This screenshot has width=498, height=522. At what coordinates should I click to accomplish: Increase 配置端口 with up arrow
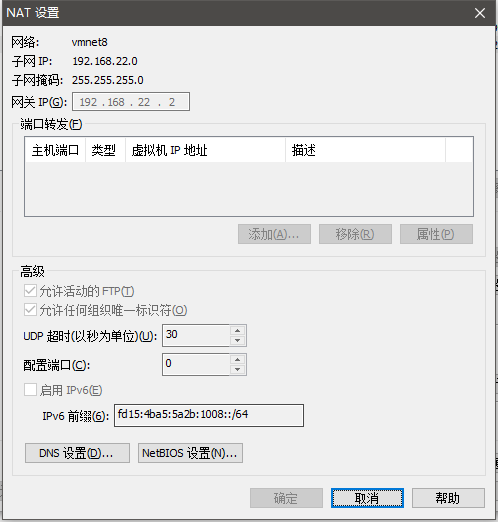click(x=238, y=359)
